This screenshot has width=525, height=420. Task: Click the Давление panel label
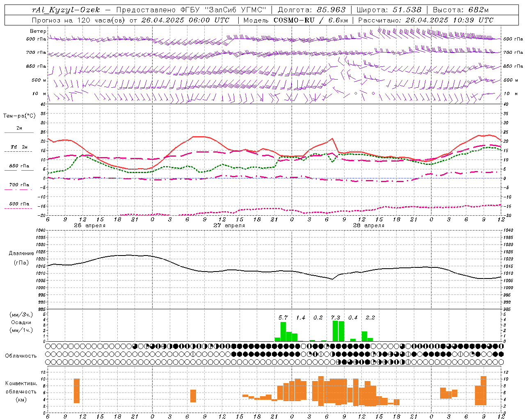tap(21, 253)
